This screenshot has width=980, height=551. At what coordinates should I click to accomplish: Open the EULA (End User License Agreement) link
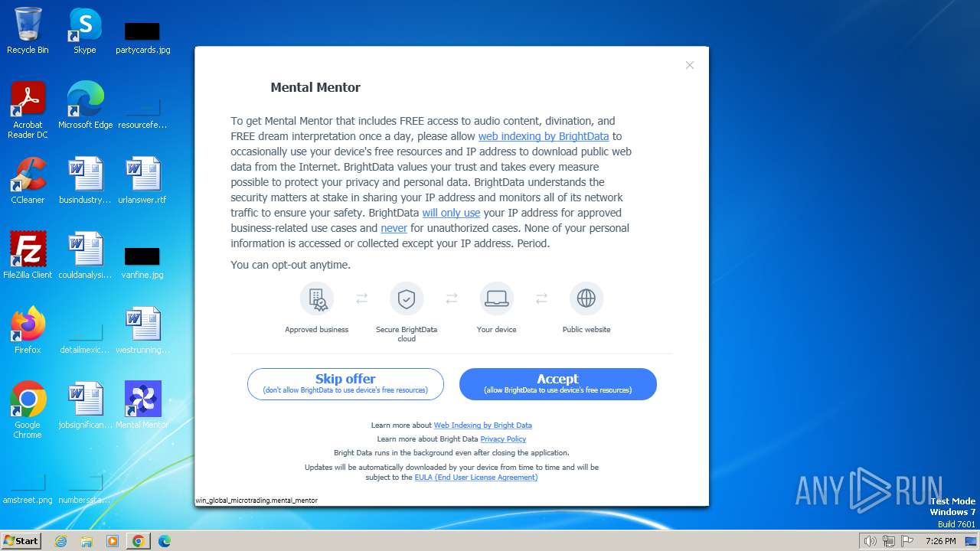click(x=476, y=478)
